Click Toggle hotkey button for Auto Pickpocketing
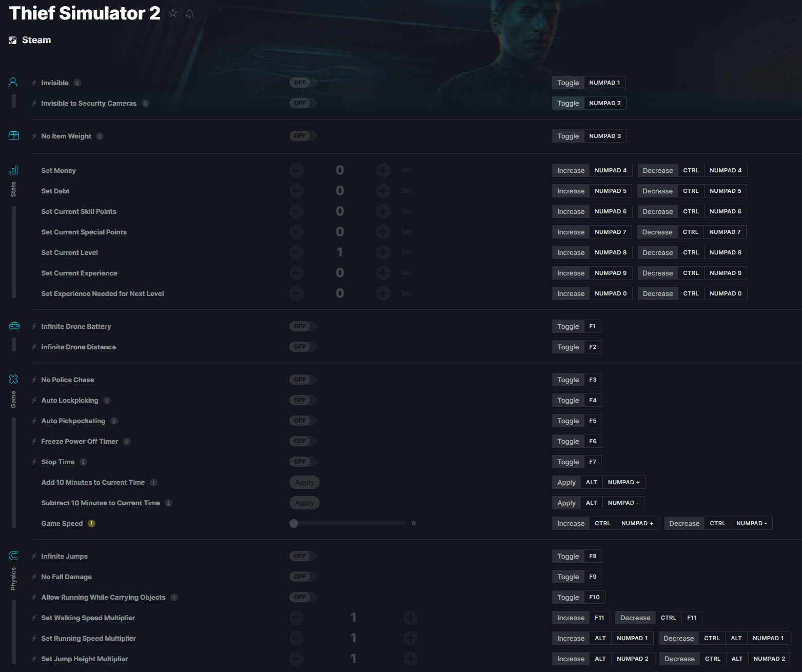 (x=568, y=421)
